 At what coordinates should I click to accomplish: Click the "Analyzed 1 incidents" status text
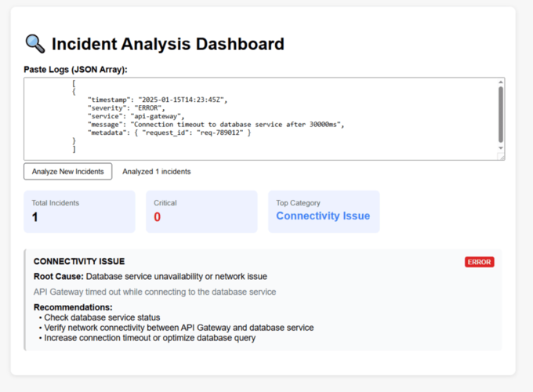[157, 172]
